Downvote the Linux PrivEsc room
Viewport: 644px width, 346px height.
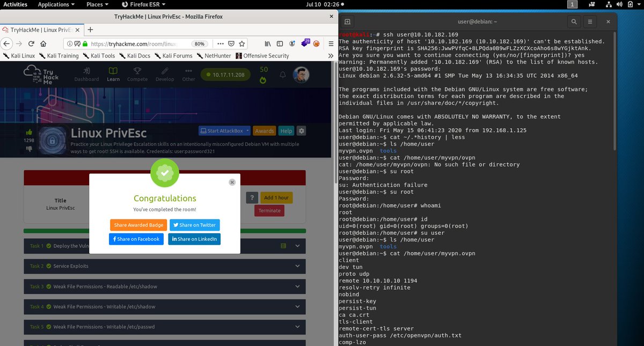point(29,148)
